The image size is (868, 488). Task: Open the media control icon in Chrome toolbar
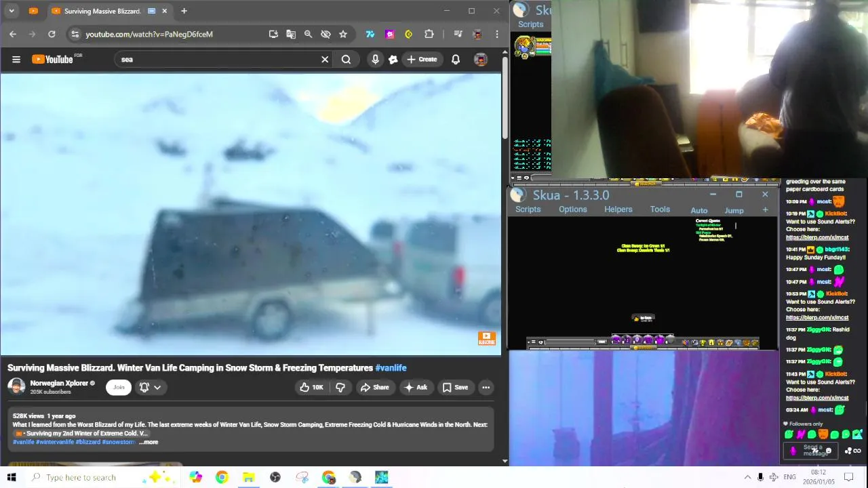click(x=458, y=34)
